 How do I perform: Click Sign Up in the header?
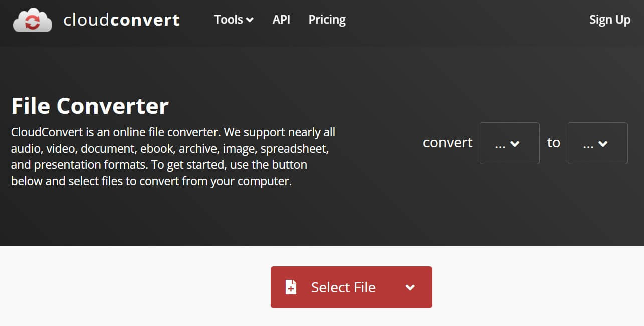pyautogui.click(x=610, y=20)
